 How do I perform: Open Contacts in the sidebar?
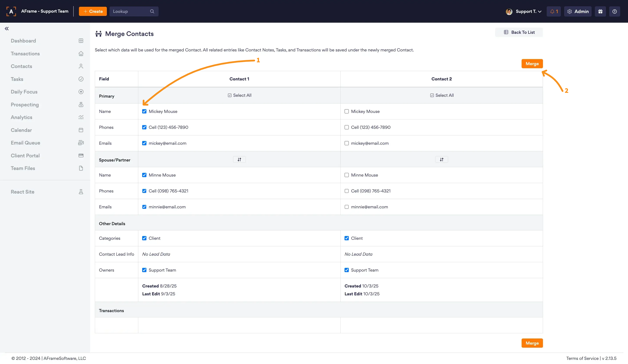tap(21, 66)
